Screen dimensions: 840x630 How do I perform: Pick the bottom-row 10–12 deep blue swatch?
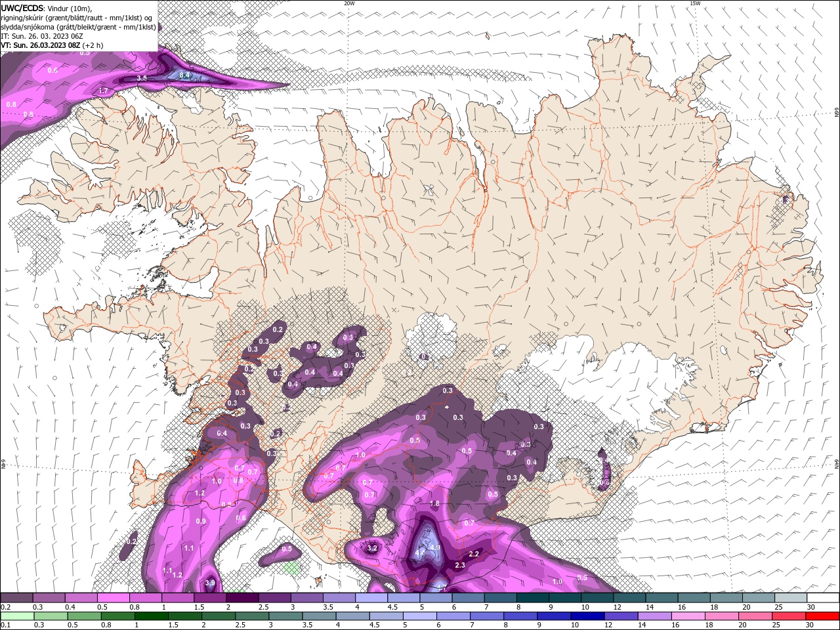[589, 616]
